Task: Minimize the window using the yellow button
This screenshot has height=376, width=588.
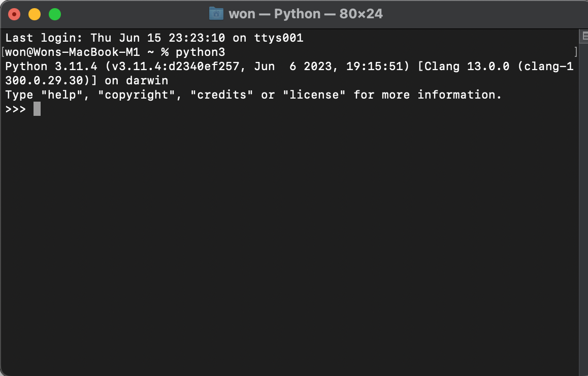Action: (x=35, y=14)
